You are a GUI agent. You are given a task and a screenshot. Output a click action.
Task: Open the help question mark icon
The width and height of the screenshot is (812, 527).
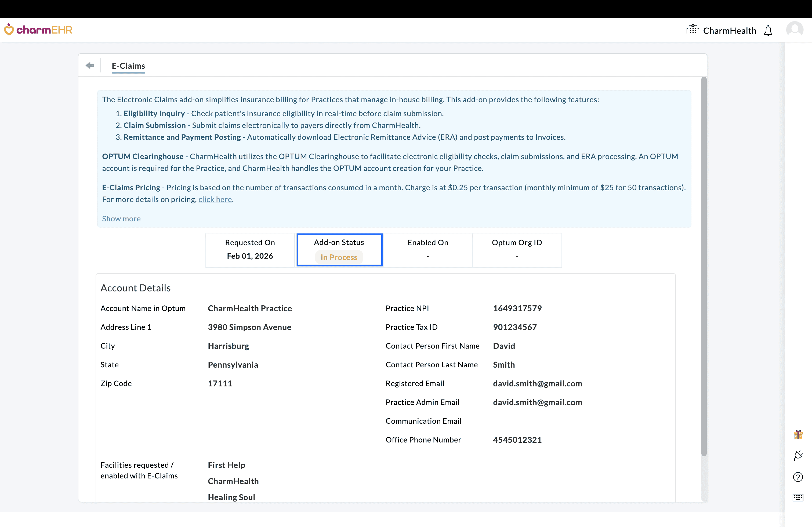coord(798,477)
